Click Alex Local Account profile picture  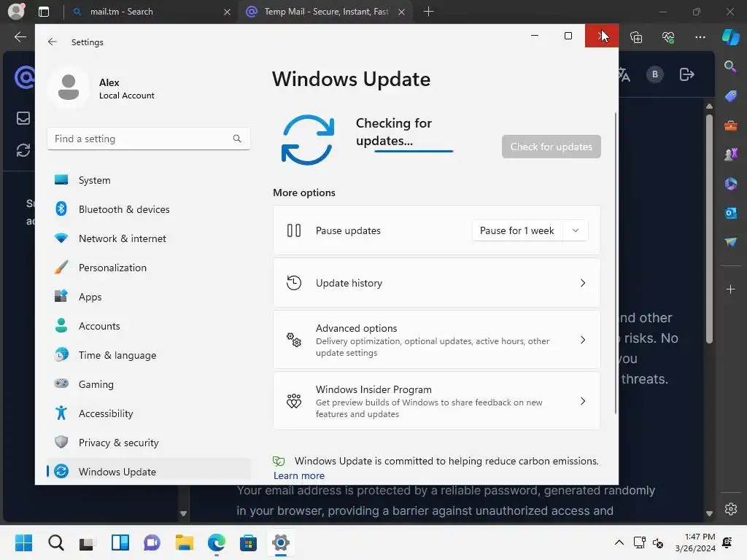point(69,87)
